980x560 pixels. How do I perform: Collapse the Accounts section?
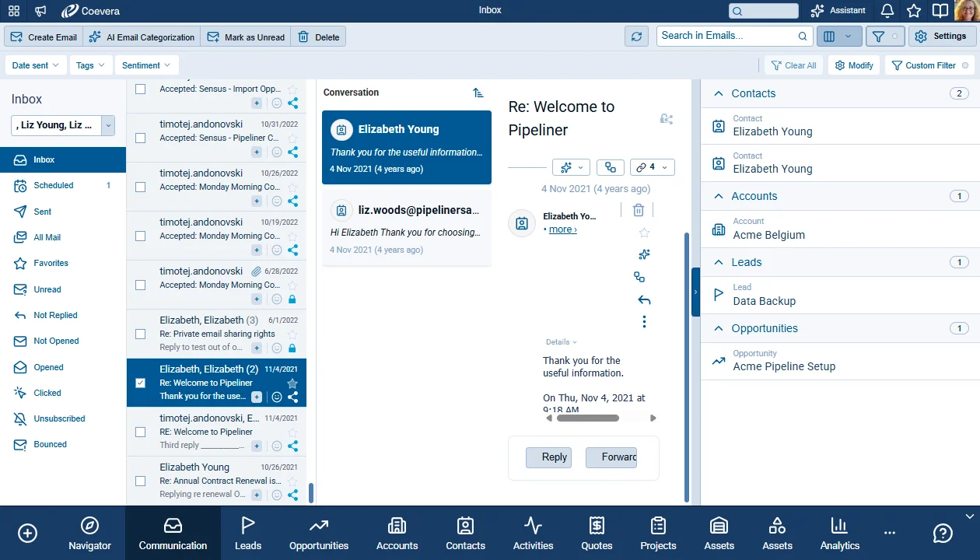point(719,196)
